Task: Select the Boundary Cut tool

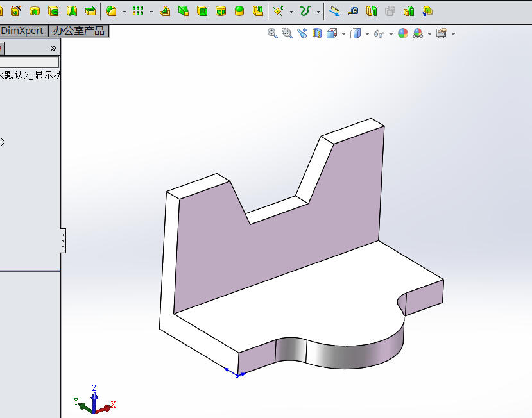Action: (90, 11)
